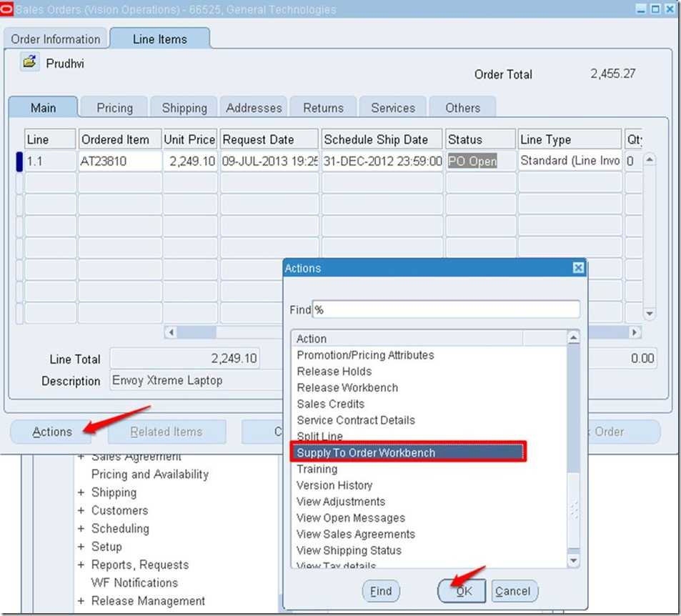Click the Action column header in list
This screenshot has height=616, width=681.
pos(408,338)
